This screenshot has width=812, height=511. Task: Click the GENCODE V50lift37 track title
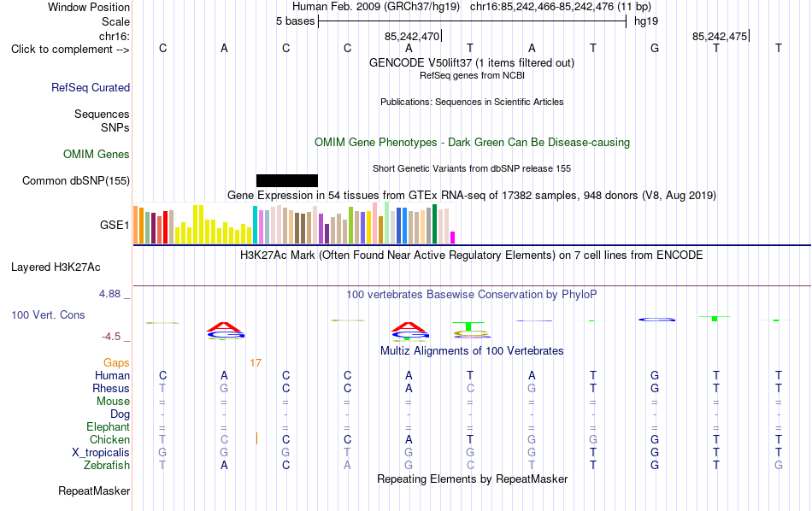(472, 62)
